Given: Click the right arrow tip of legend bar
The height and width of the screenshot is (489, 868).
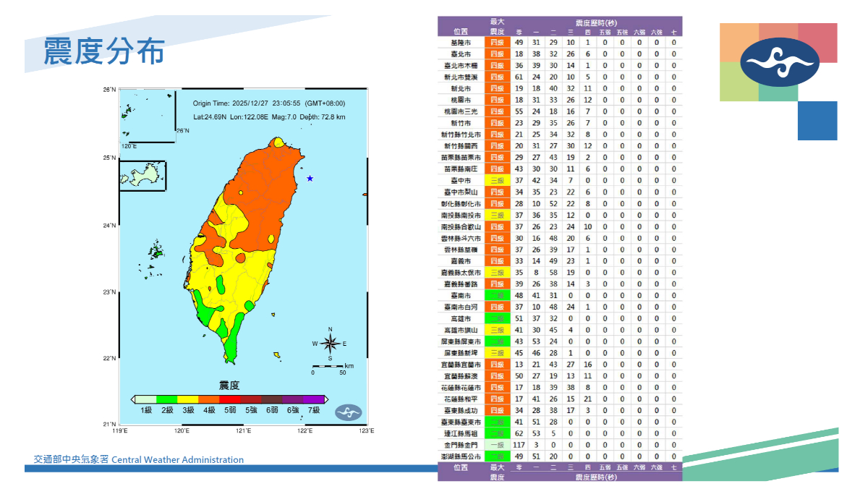Looking at the screenshot, I should click(x=327, y=399).
